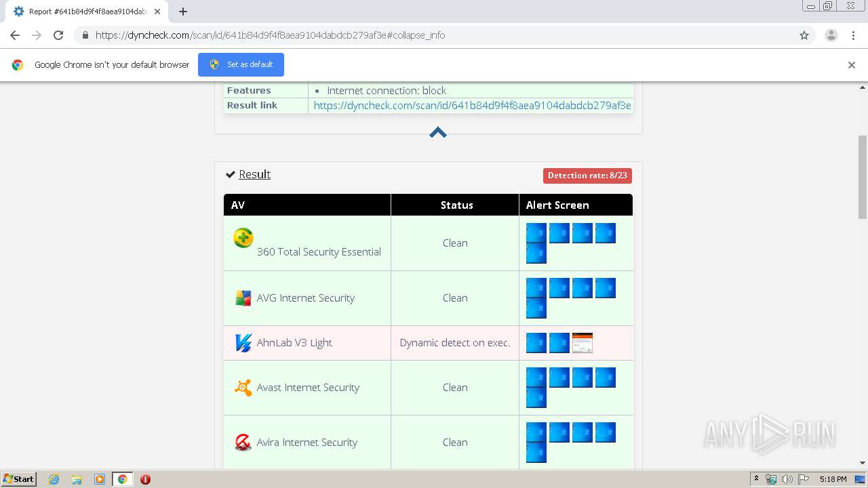Open the Chrome profile avatar menu
868x488 pixels.
coord(831,35)
